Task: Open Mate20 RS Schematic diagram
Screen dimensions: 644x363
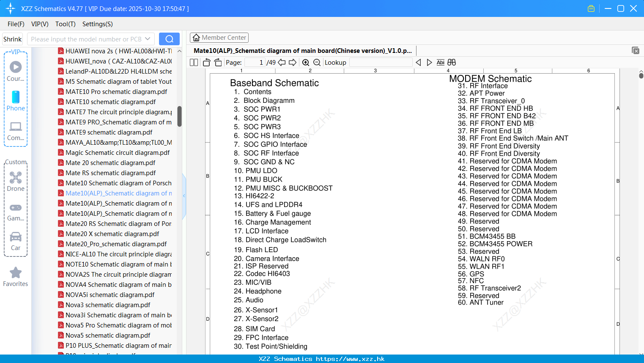Action: tap(115, 223)
